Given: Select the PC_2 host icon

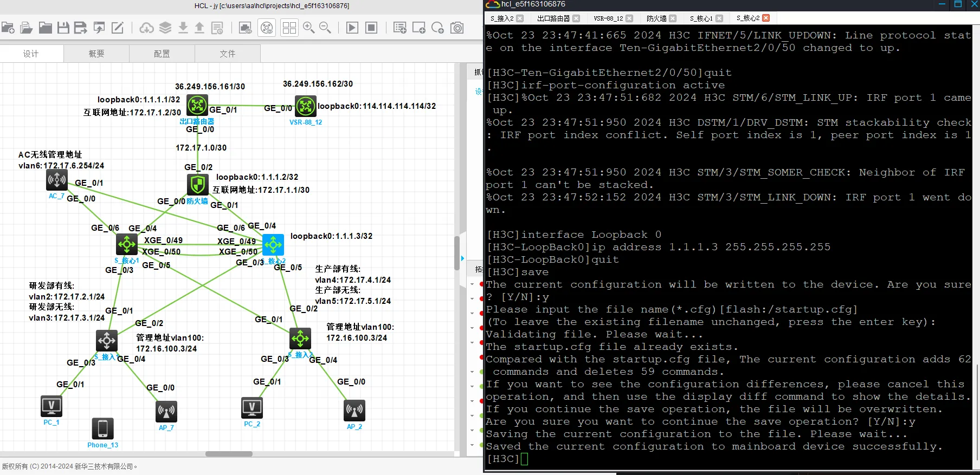Looking at the screenshot, I should (252, 408).
